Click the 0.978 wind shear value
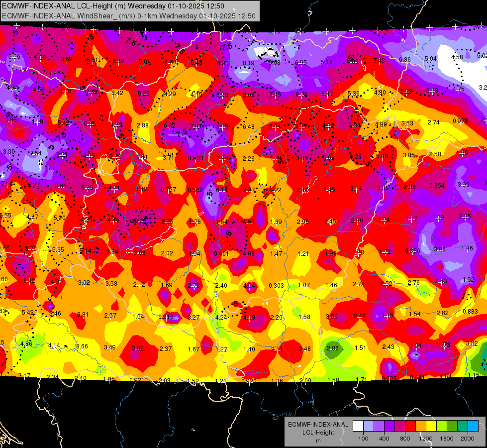The height and width of the screenshot is (448, 487). tap(460, 120)
